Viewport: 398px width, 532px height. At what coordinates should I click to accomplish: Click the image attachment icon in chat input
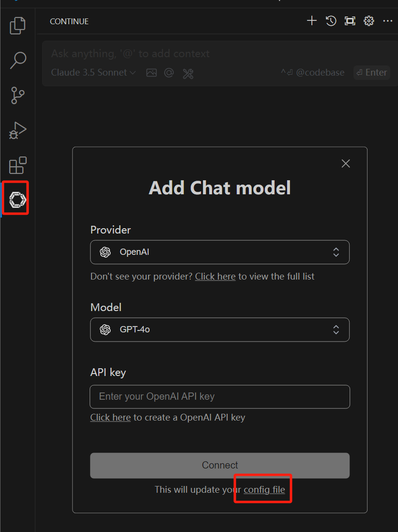pyautogui.click(x=151, y=73)
